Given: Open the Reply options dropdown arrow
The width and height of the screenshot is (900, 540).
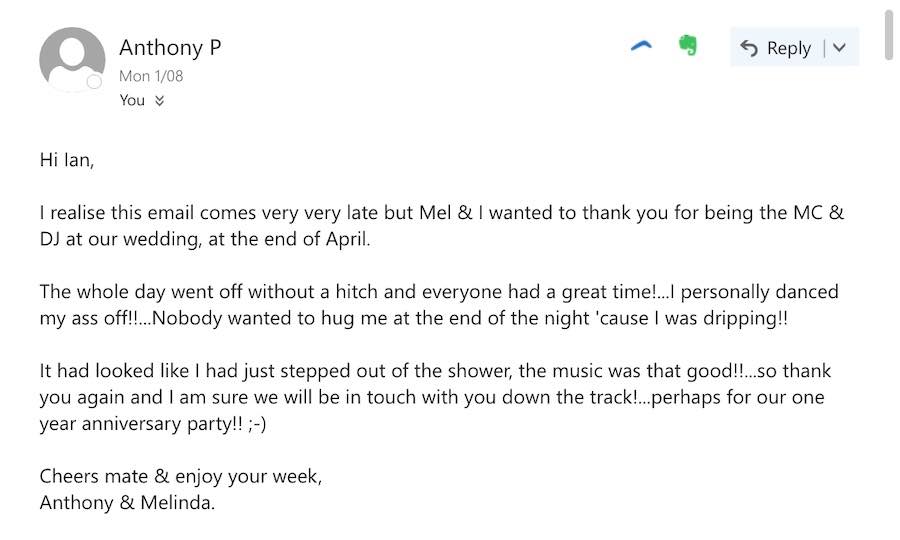Looking at the screenshot, I should coord(840,48).
